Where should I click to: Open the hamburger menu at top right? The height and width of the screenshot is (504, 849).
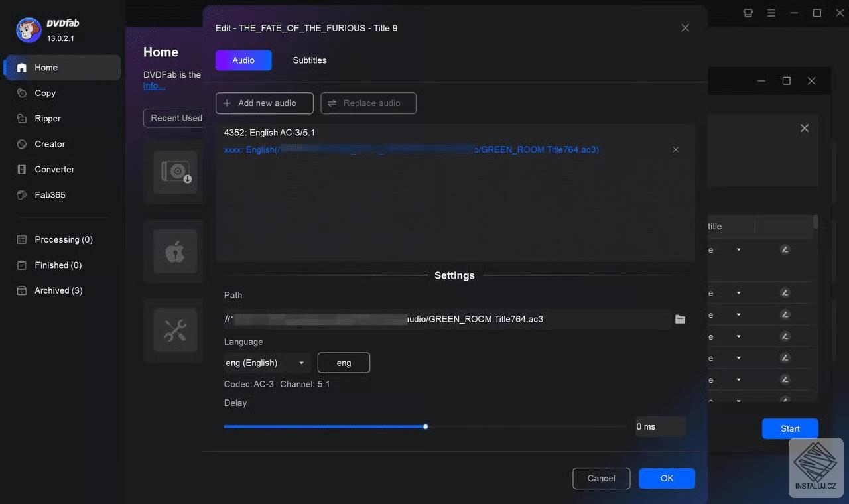pyautogui.click(x=771, y=12)
